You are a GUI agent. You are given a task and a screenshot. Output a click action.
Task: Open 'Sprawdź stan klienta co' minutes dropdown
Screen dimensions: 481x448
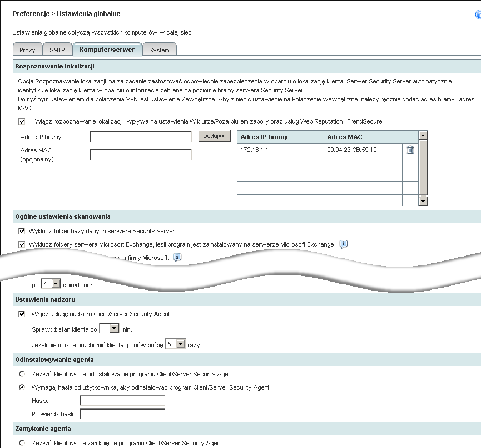[109, 328]
